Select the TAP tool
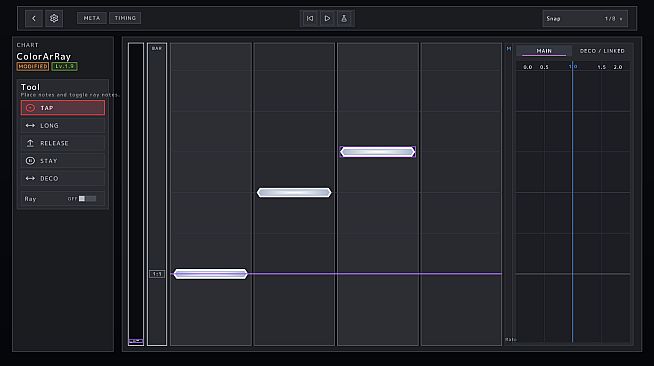This screenshot has width=654, height=366. click(x=63, y=108)
